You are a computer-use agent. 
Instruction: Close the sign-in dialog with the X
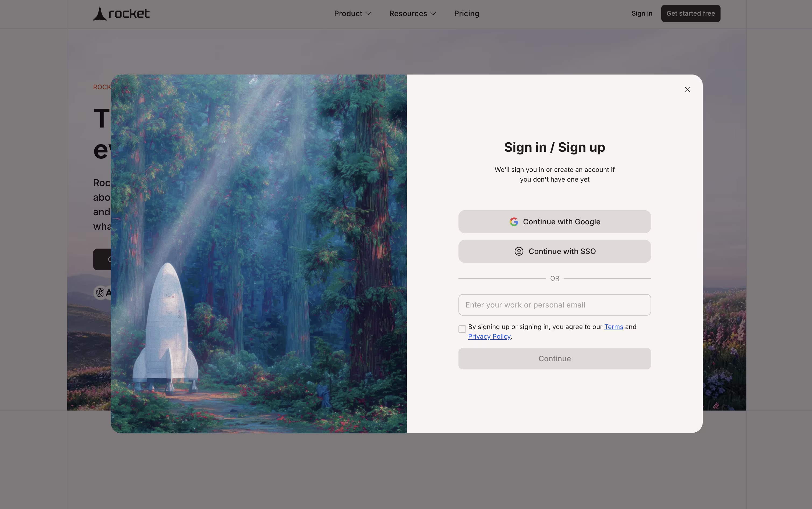687,90
